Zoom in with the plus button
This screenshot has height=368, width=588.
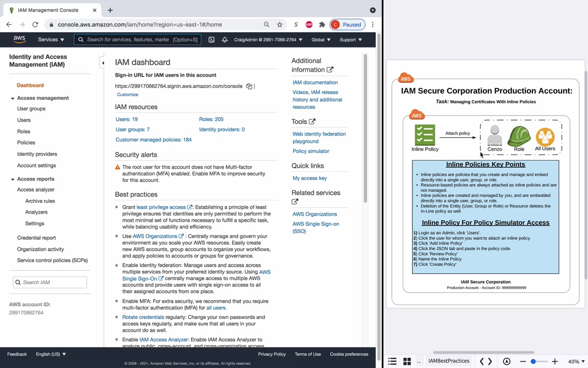555,362
